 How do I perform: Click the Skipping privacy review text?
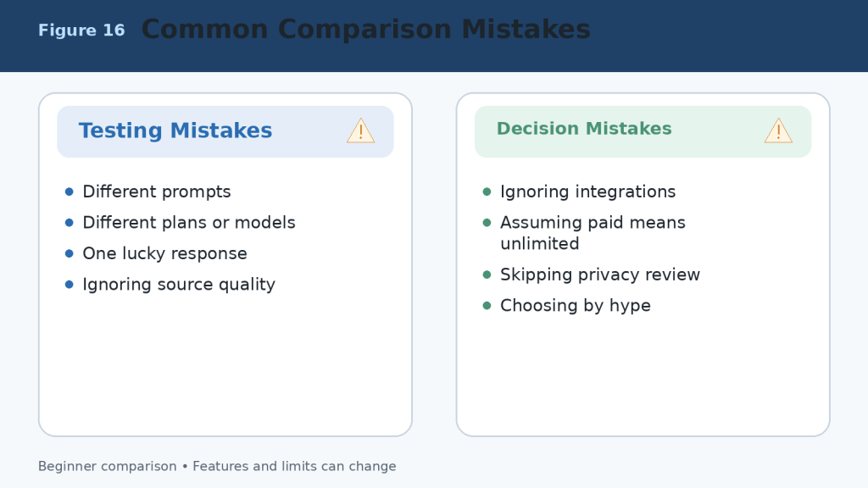(600, 274)
